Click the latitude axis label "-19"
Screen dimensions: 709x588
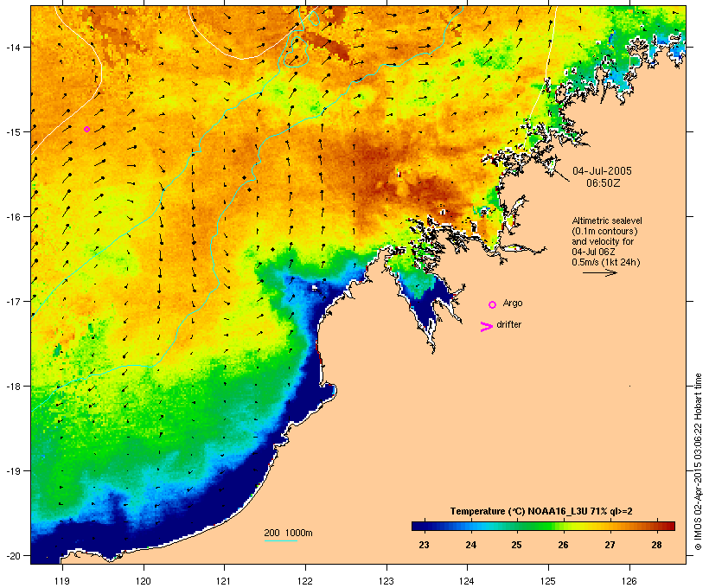(x=12, y=471)
